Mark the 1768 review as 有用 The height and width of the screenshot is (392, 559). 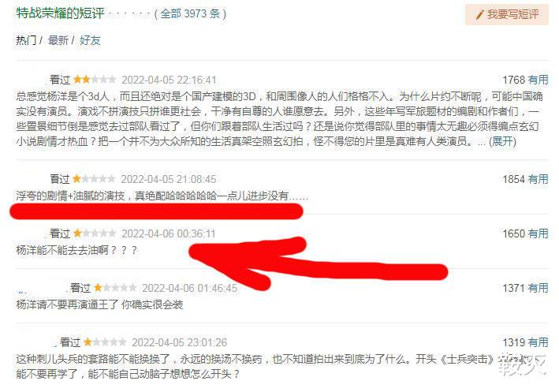click(538, 80)
